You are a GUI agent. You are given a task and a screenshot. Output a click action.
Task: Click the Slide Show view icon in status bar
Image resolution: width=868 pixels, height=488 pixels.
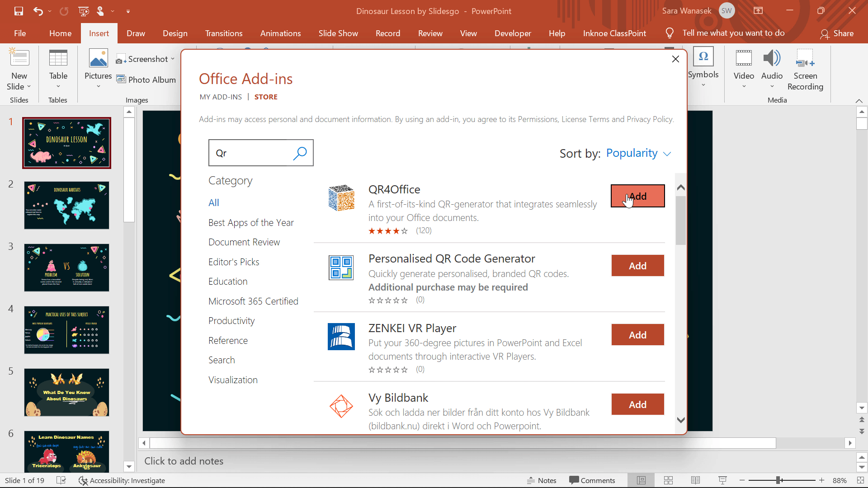tap(722, 480)
